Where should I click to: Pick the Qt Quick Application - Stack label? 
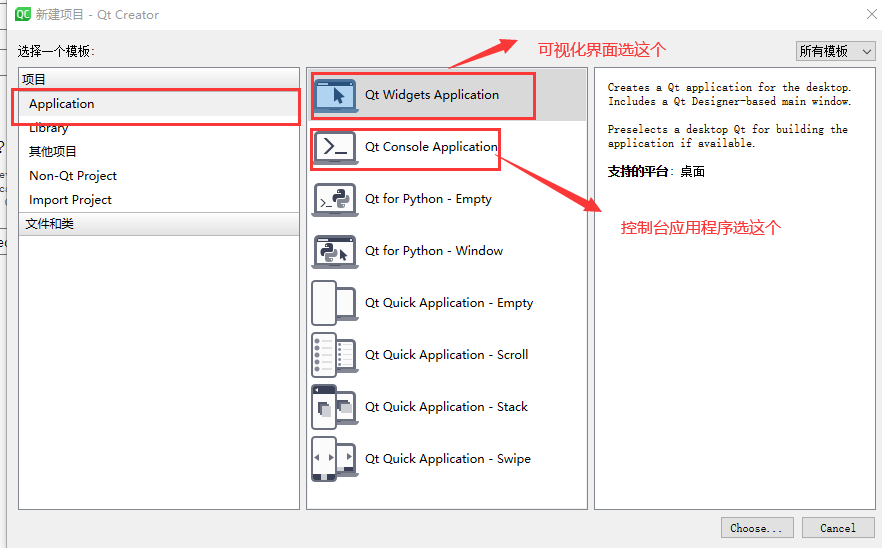pos(447,407)
